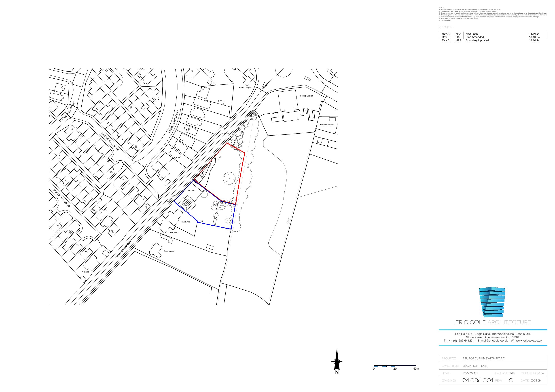The image size is (555, 392).
Task: Click the large tree symbol in red site
Action: click(x=229, y=178)
